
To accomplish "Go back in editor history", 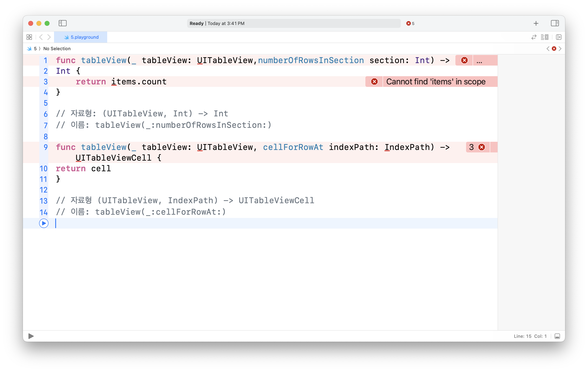I will coord(41,37).
